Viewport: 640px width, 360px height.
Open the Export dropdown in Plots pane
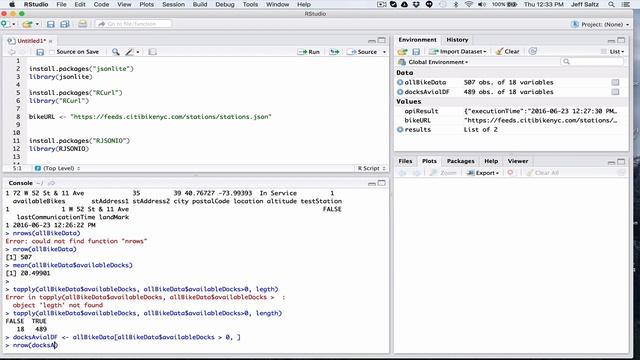click(483, 173)
